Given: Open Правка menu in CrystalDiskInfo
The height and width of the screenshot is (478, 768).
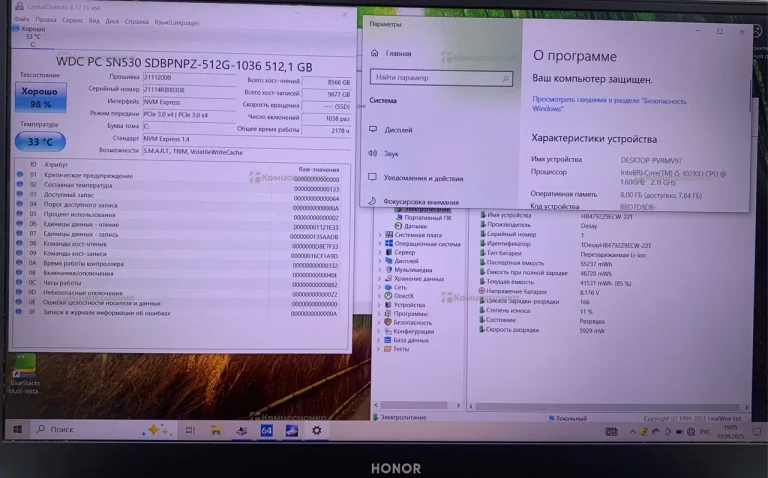Looking at the screenshot, I should pyautogui.click(x=46, y=20).
